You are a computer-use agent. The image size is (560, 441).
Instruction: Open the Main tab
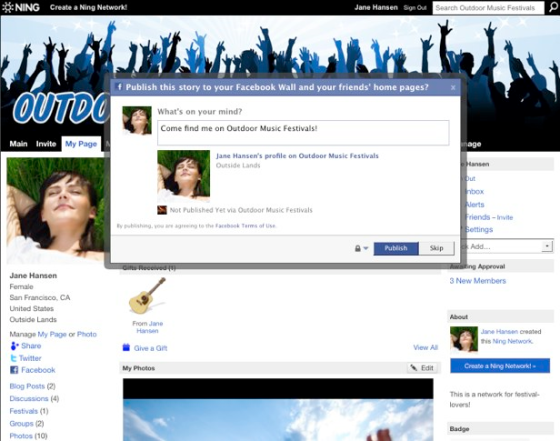point(18,144)
